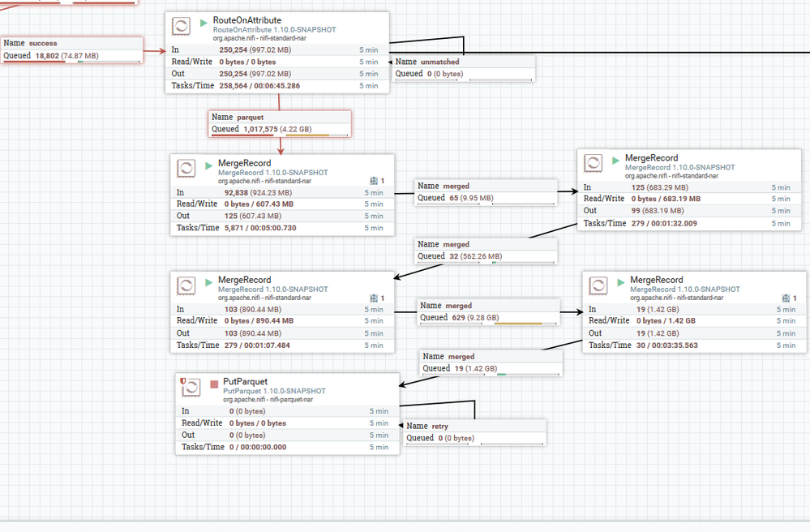Click merged connection Queued 629 (9.28 GB)
The height and width of the screenshot is (532, 810).
point(475,318)
